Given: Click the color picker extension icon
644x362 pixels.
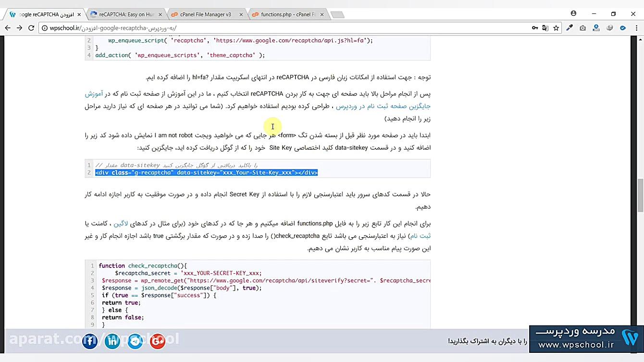Looking at the screenshot, I should (570, 28).
